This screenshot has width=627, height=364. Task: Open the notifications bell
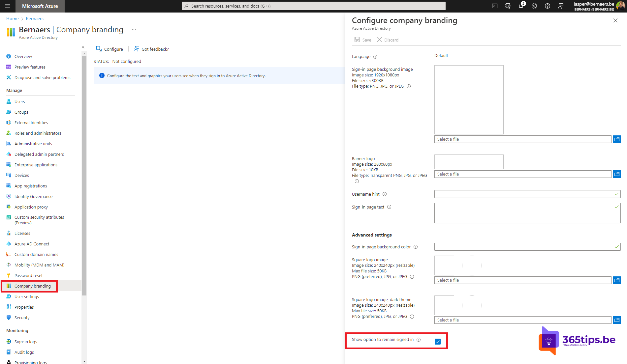pos(521,6)
